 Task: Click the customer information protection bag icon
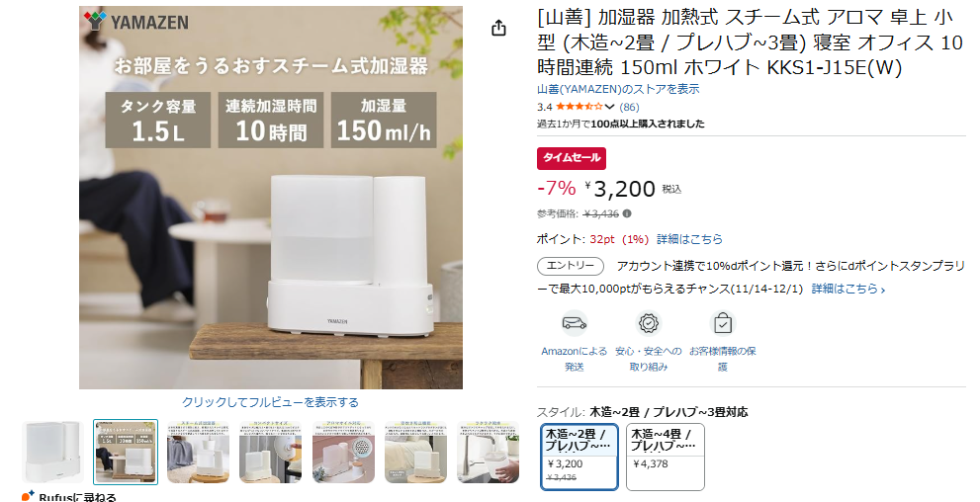coord(723,323)
